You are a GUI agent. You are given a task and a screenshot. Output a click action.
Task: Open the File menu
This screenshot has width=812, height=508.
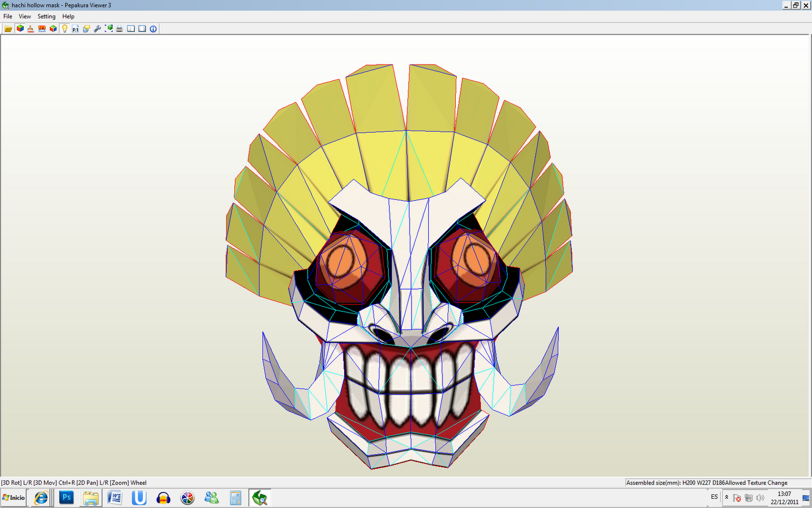[x=8, y=16]
